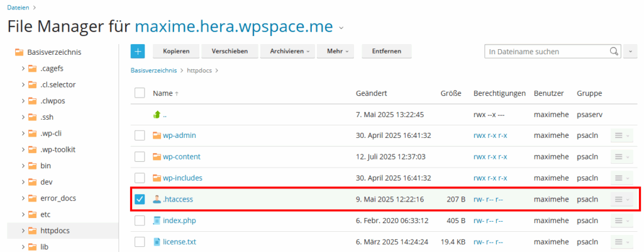Open the .htaccess file name link

pos(178,199)
